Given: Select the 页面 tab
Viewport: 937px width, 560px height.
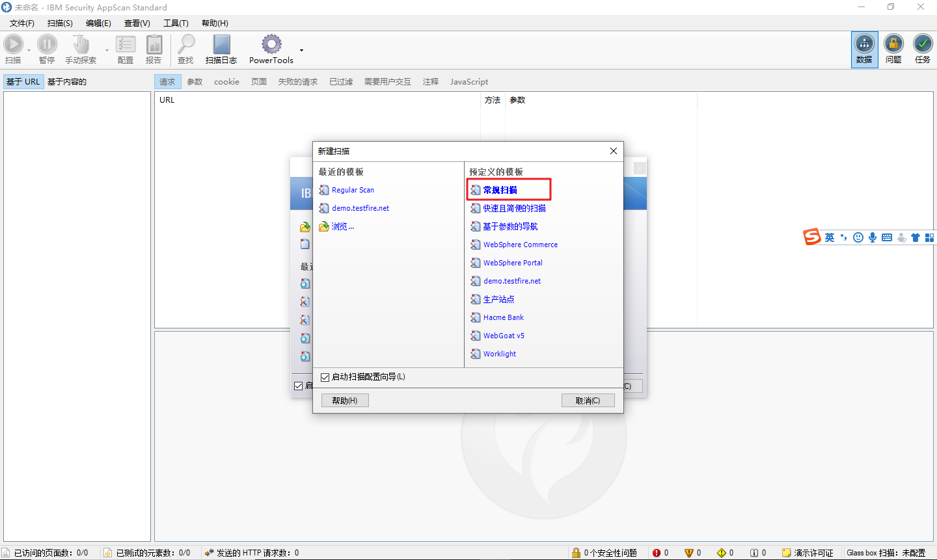Looking at the screenshot, I should click(259, 82).
